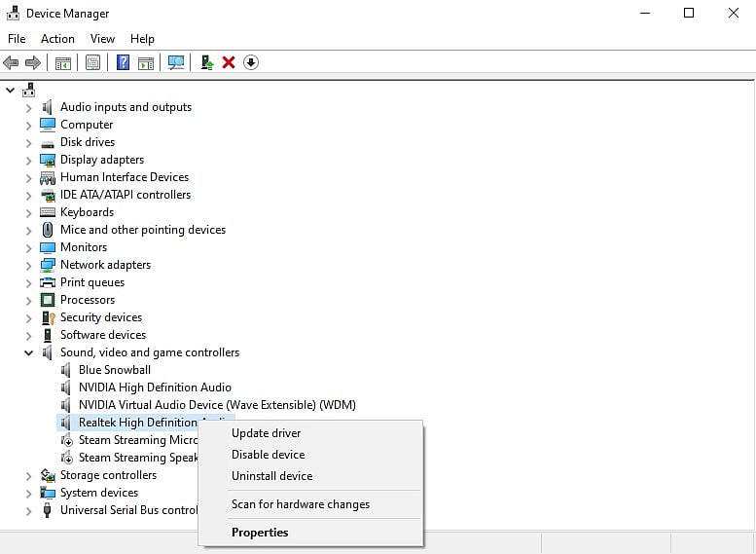Select the root computer node icon
Viewport: 756px width, 554px height.
(29, 90)
